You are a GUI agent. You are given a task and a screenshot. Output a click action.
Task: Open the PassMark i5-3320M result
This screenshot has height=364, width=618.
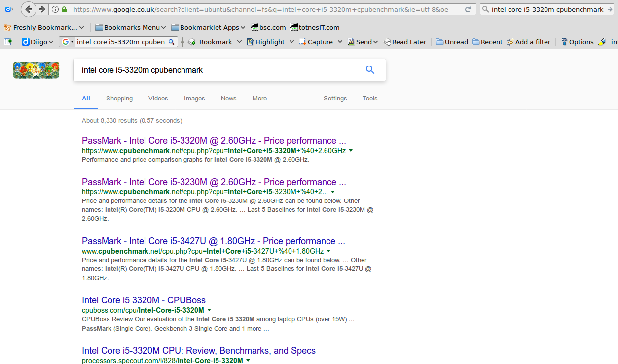[214, 141]
